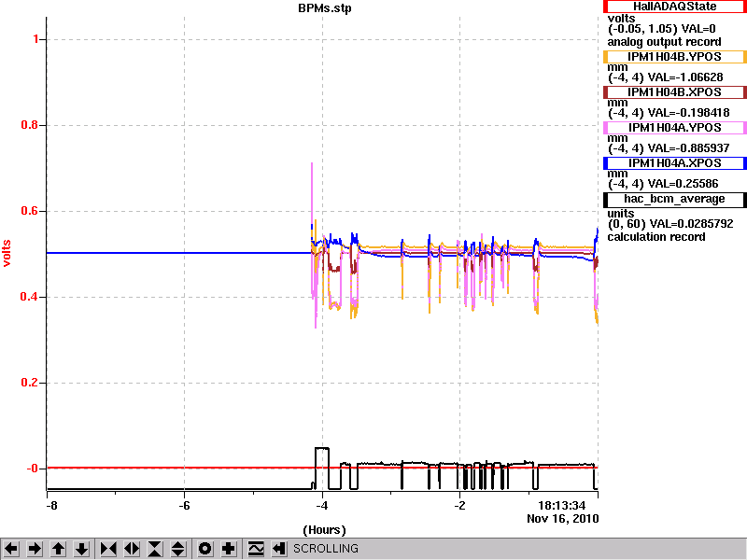Click the -2 x-axis tick label

click(459, 506)
